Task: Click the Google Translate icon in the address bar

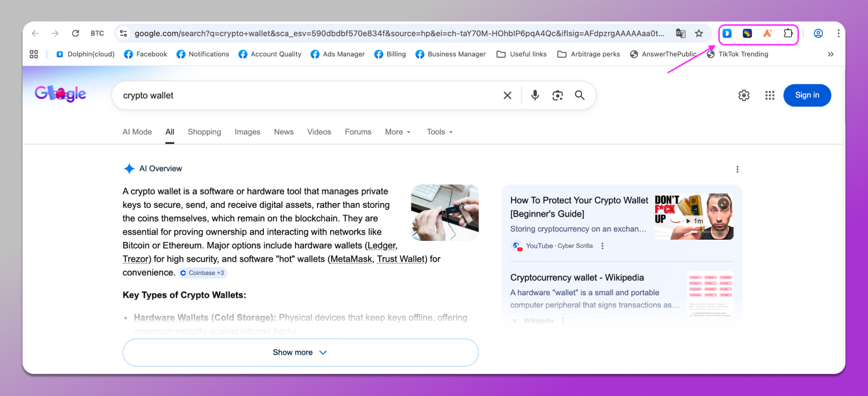Action: coord(681,34)
